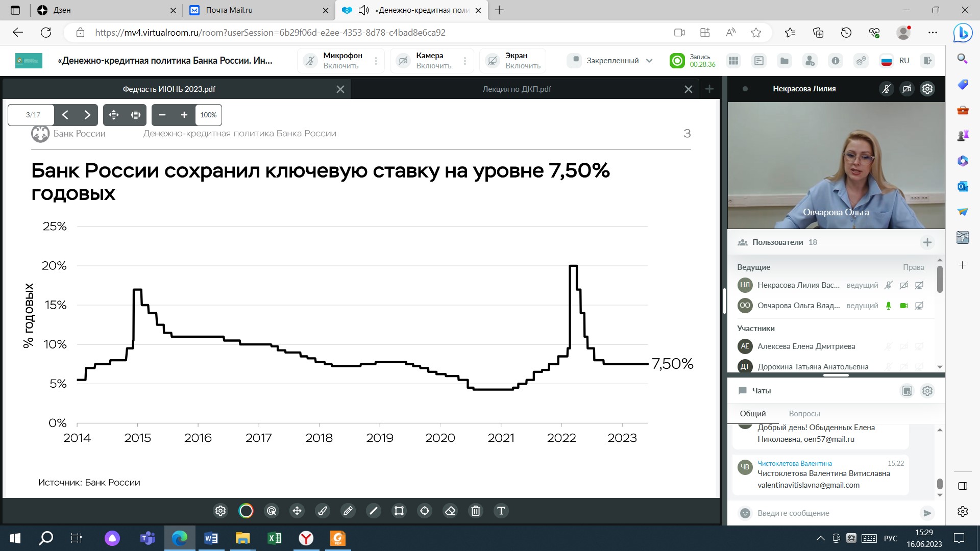Mute microphone in video panel header

point(887,89)
